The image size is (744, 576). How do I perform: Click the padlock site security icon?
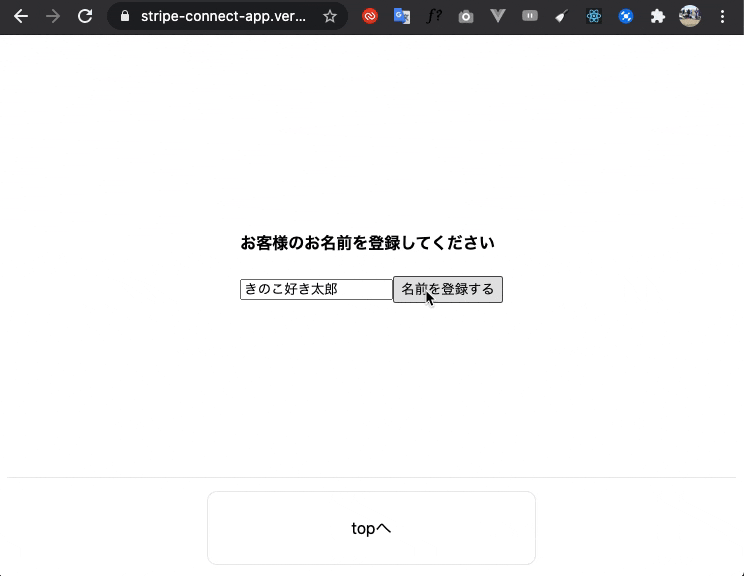pyautogui.click(x=125, y=17)
